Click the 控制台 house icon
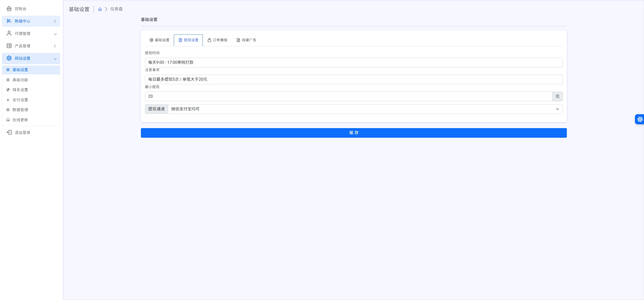The image size is (644, 300). 9,9
